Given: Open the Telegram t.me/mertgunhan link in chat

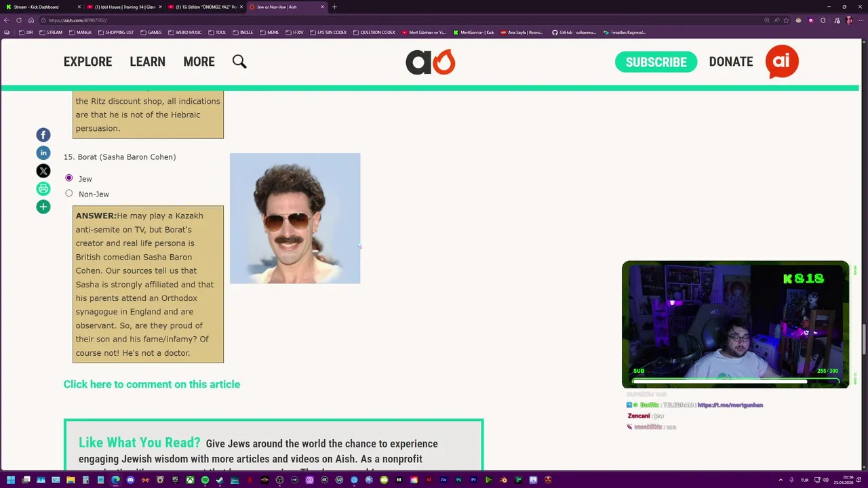Looking at the screenshot, I should [730, 405].
